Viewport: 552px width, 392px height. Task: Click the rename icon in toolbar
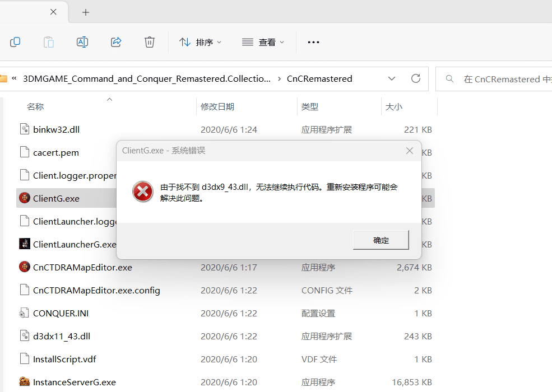(82, 42)
